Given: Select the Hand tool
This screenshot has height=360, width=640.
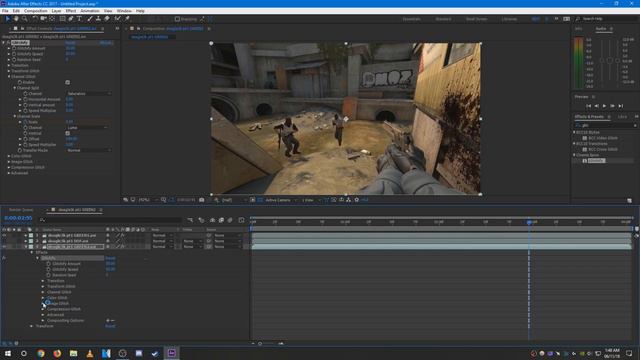Looking at the screenshot, I should [16, 19].
